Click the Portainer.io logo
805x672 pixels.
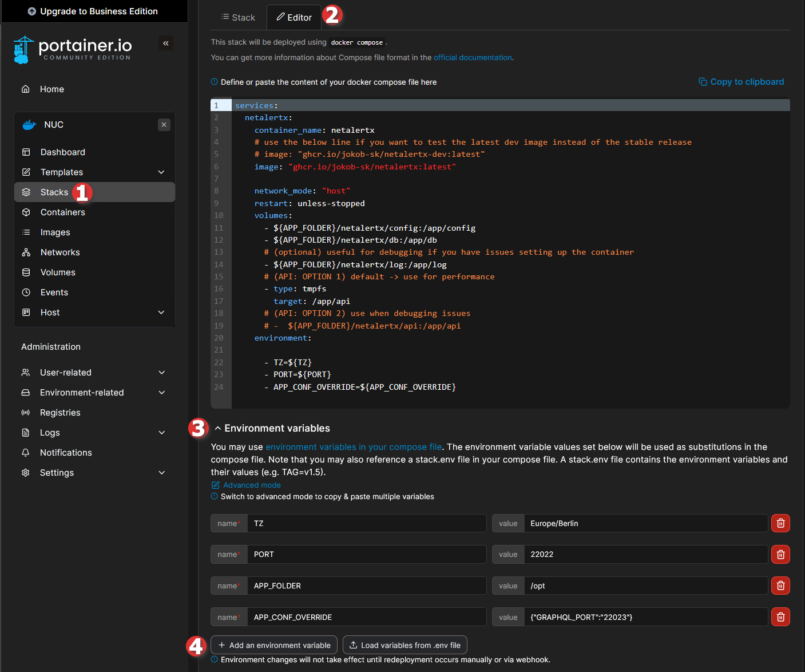73,49
